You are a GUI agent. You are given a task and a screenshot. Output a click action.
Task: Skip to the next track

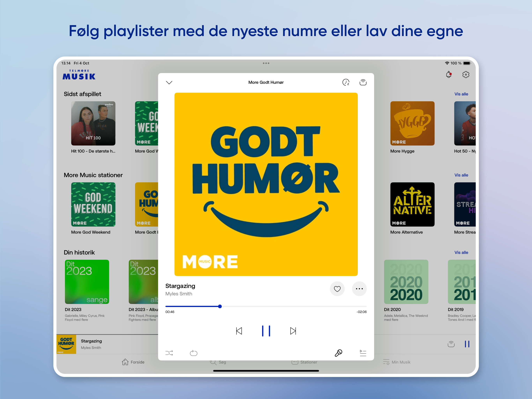click(293, 331)
